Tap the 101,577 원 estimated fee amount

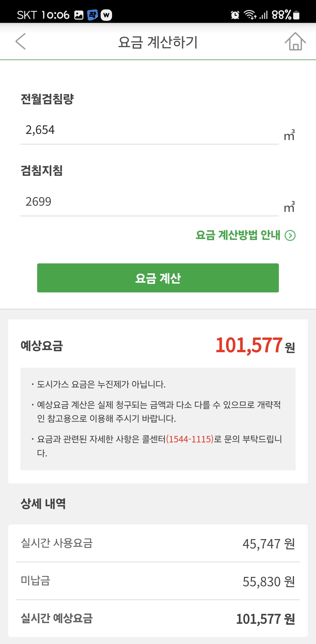tap(255, 345)
